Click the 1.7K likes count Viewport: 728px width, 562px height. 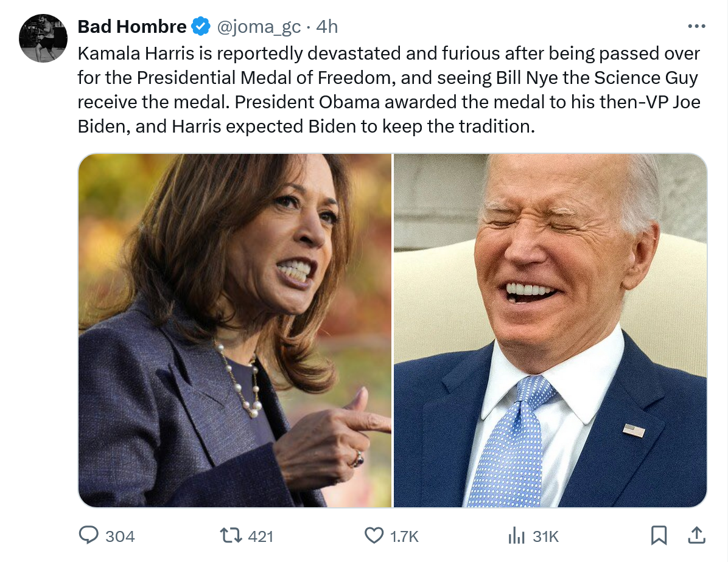pos(404,536)
